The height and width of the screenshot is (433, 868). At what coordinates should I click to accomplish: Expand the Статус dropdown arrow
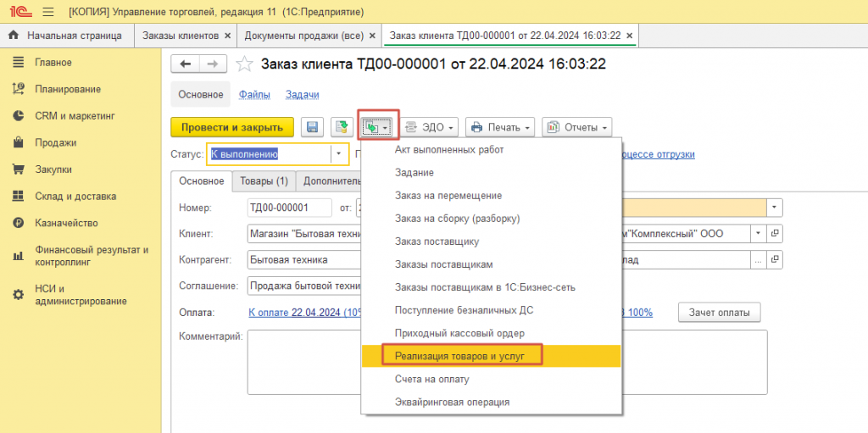point(339,154)
